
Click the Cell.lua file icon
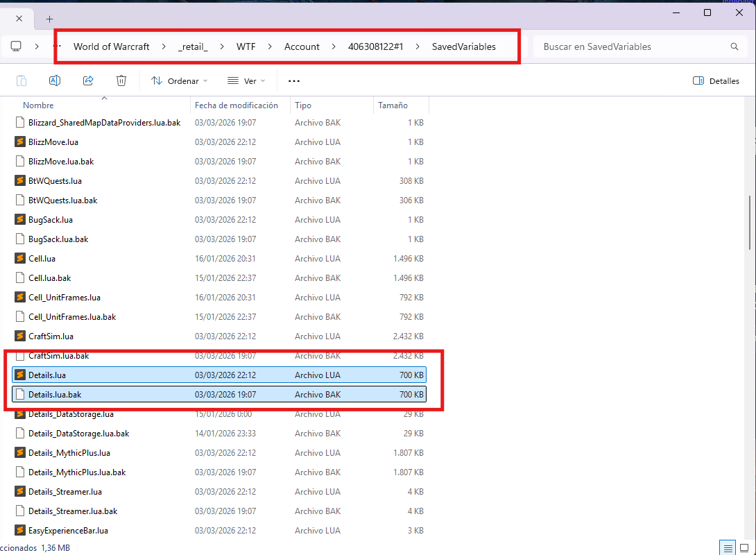coord(20,259)
